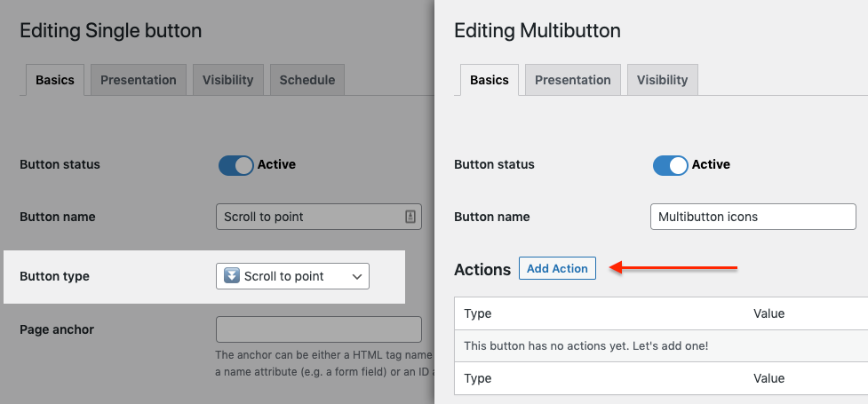The width and height of the screenshot is (868, 404).
Task: Click 'This button has no actions yet' row
Action: [x=661, y=346]
